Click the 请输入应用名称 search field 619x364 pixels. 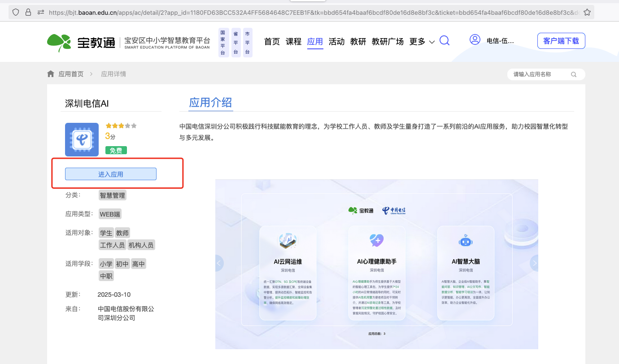point(540,74)
